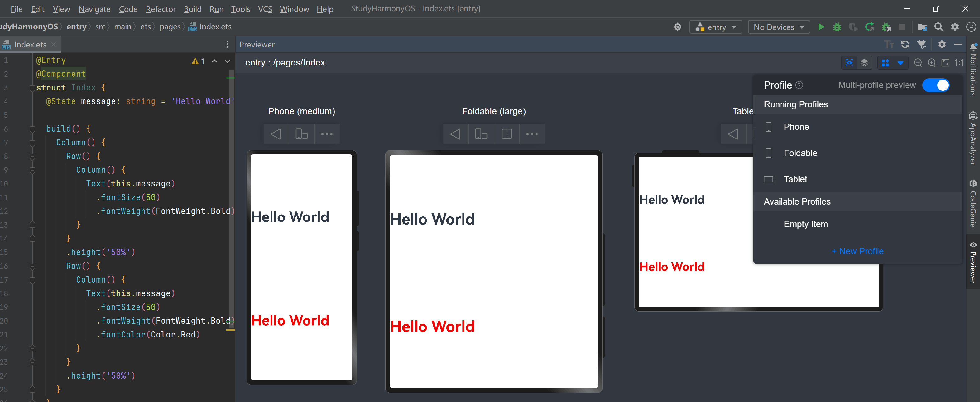The height and width of the screenshot is (402, 980).
Task: Select the Index.ets editor tab
Action: click(x=30, y=45)
